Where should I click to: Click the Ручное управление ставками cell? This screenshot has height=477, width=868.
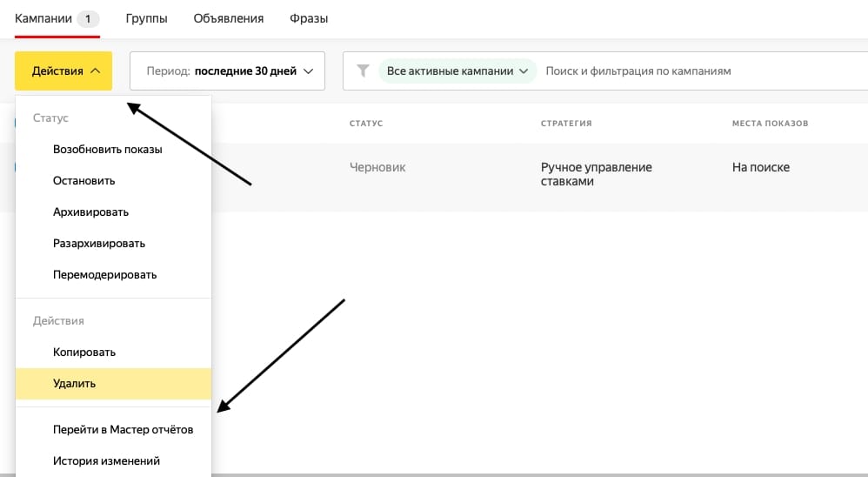(596, 174)
